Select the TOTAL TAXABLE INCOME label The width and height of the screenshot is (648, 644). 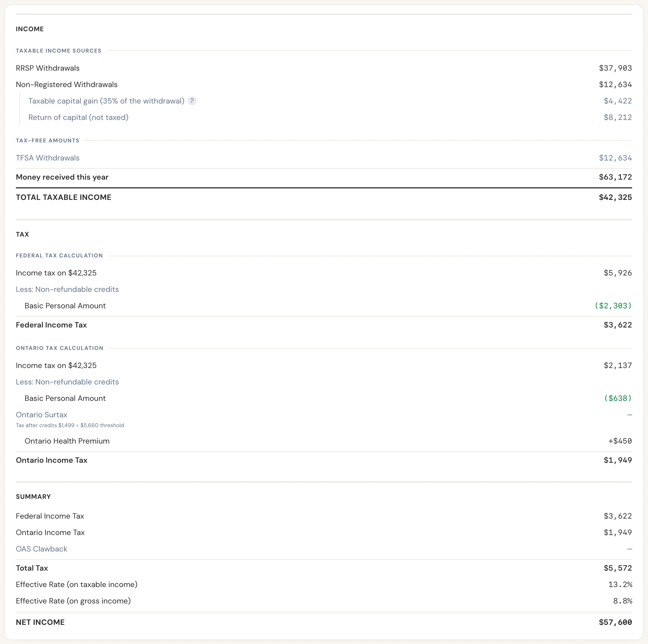pyautogui.click(x=63, y=197)
